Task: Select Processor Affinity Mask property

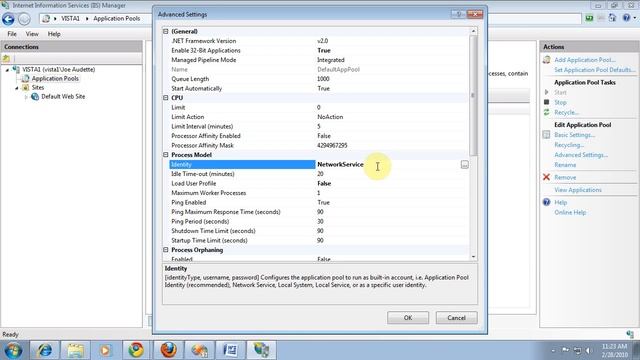Action: tap(319, 145)
